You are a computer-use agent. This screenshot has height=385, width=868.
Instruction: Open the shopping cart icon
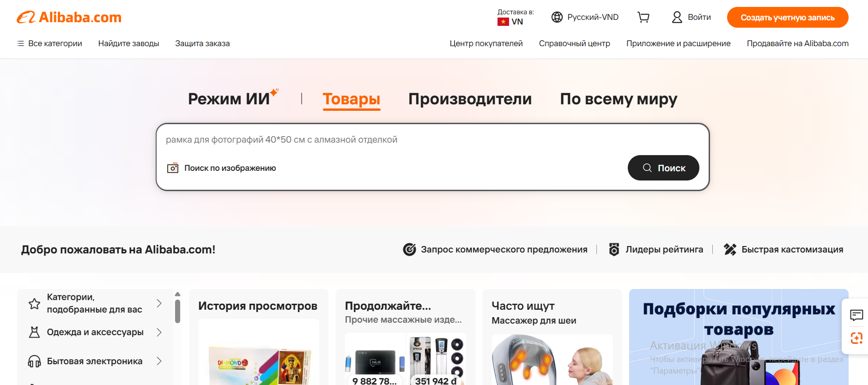coord(643,17)
